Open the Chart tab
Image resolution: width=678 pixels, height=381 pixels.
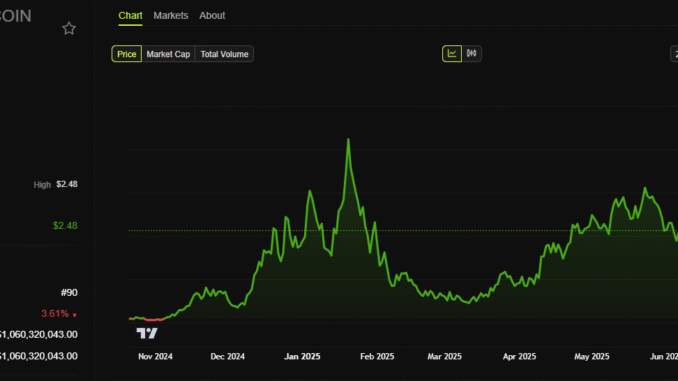pos(130,16)
